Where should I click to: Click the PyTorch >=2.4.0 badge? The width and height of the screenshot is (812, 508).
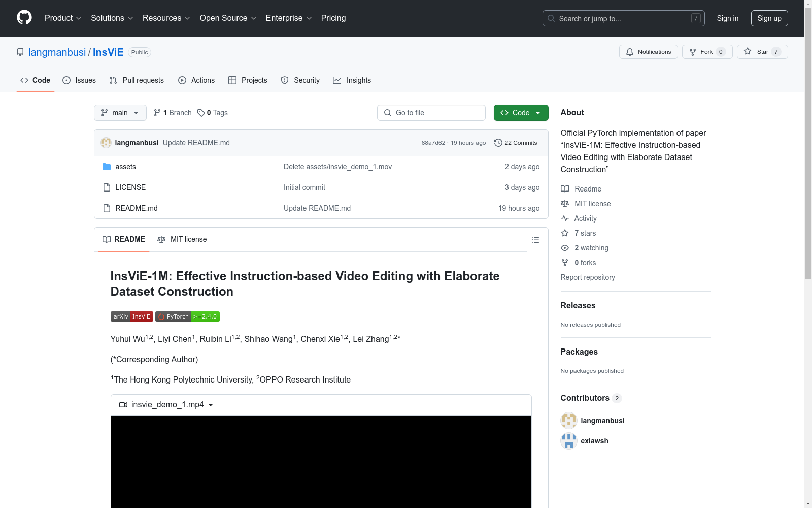(x=187, y=316)
